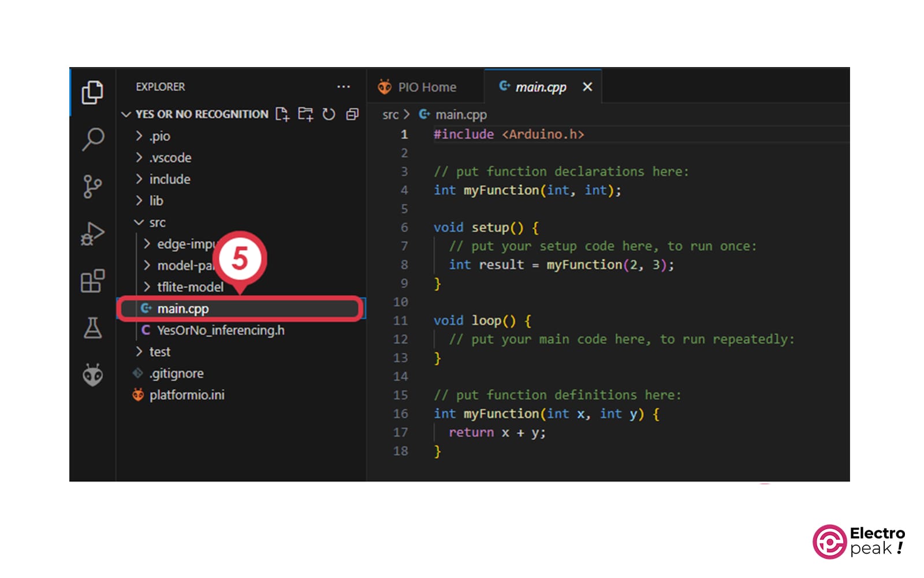Open the Extensions view icon
Screen dimensions: 924x578
pyautogui.click(x=92, y=281)
